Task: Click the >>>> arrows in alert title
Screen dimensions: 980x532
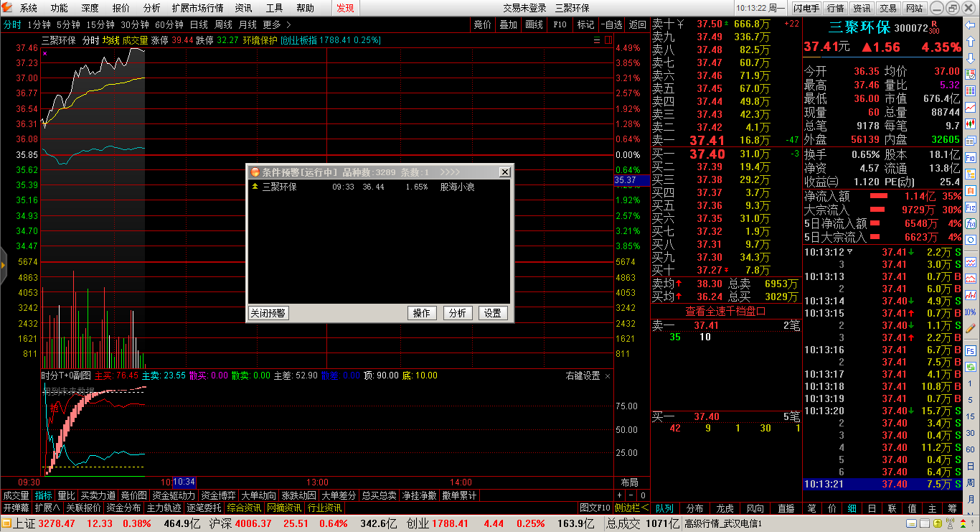Action: click(450, 172)
